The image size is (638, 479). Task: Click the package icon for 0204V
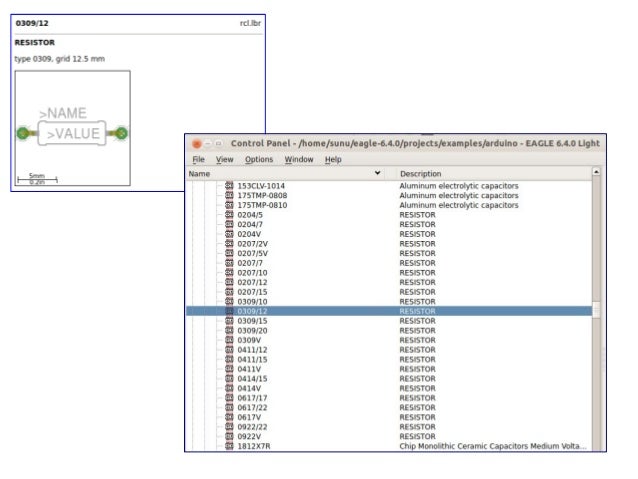coord(229,234)
